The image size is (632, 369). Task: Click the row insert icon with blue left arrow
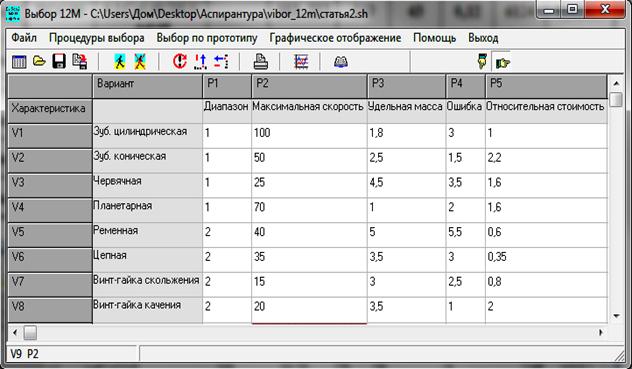221,62
